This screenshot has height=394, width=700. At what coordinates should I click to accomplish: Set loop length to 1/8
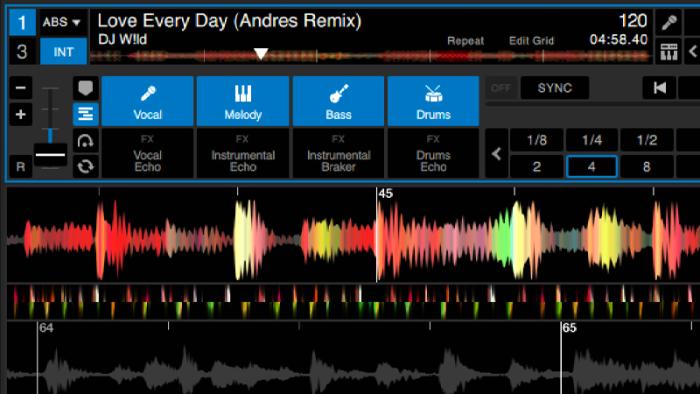(537, 141)
